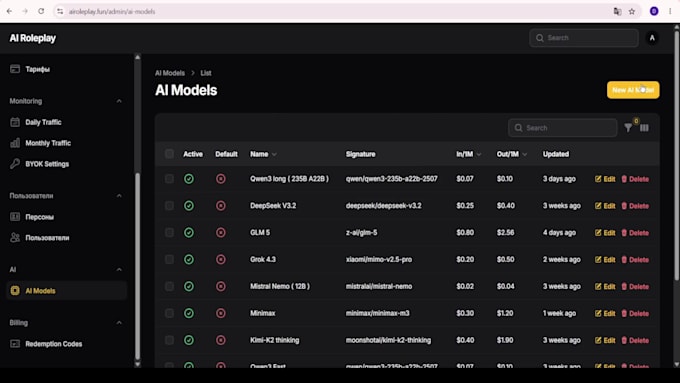This screenshot has width=680, height=383.
Task: Bookmark this page with star icon
Action: coord(632,11)
